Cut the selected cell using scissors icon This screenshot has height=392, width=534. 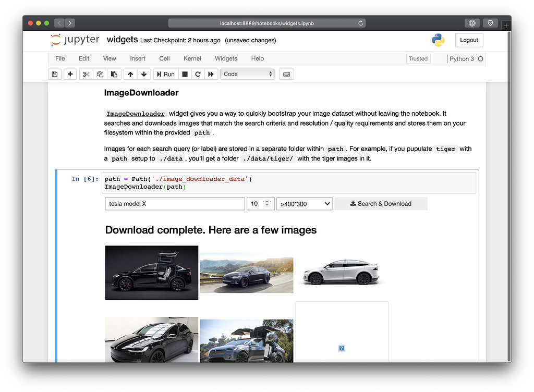click(x=86, y=74)
